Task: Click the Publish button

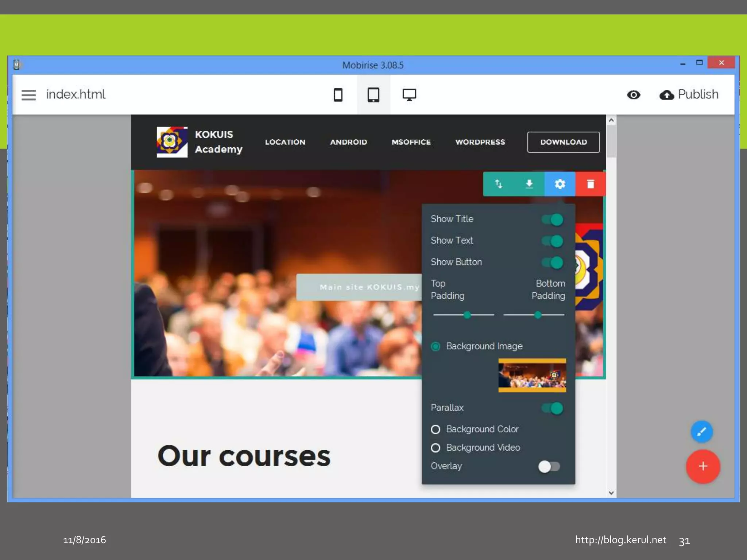Action: (x=689, y=95)
